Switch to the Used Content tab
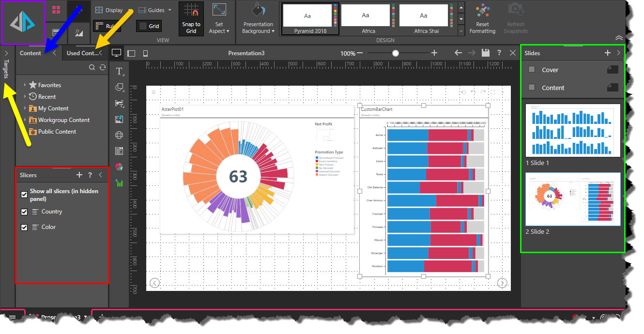Viewport: 644px width, 334px height. tap(82, 53)
